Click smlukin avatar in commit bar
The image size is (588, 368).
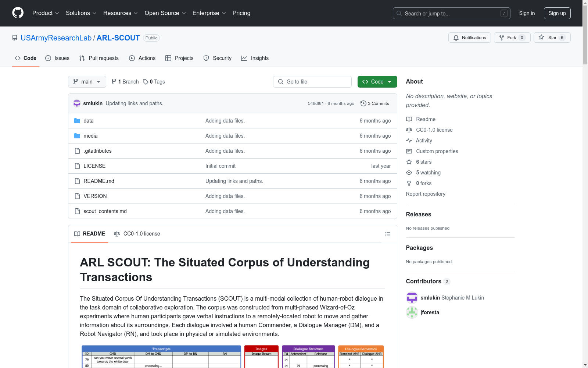point(77,103)
